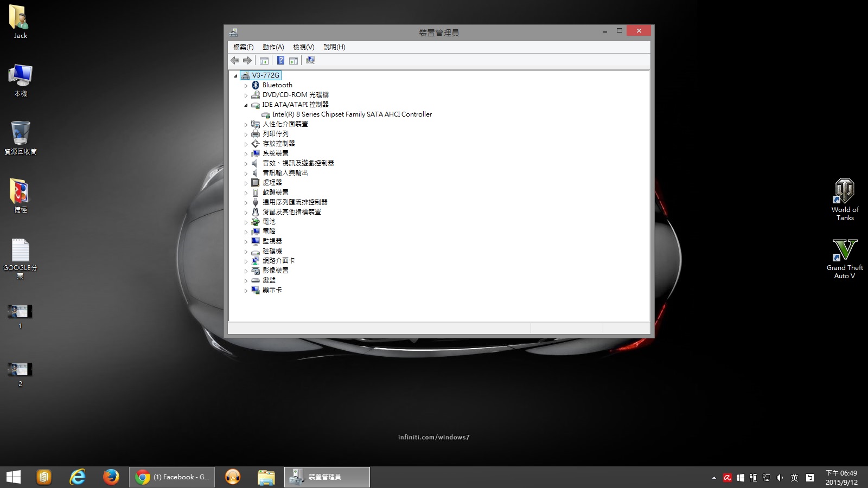The image size is (868, 488).
Task: Expand the 存放控制器 category
Action: (x=246, y=144)
